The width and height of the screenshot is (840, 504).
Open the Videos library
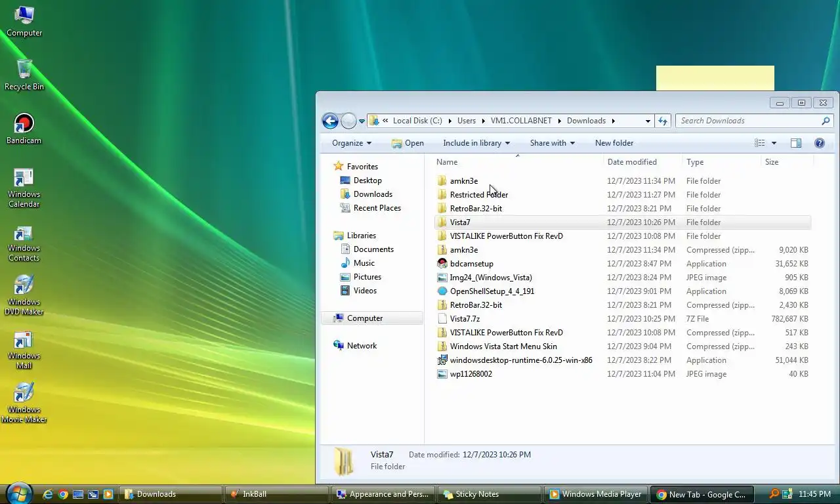click(358, 291)
